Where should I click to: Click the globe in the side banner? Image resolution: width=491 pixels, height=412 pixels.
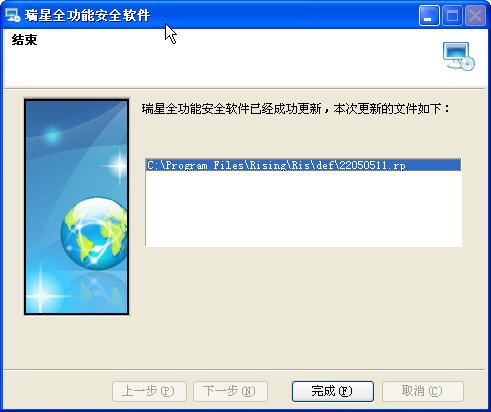(x=94, y=233)
